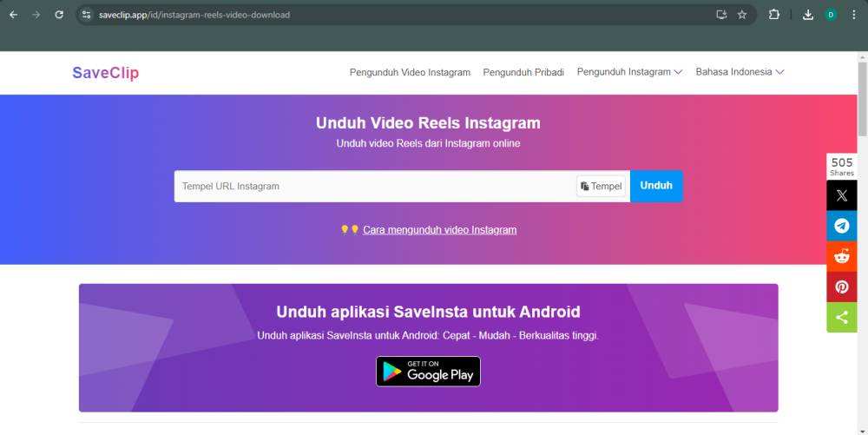Expand the Pengunduh Instagram dropdown

tap(629, 72)
